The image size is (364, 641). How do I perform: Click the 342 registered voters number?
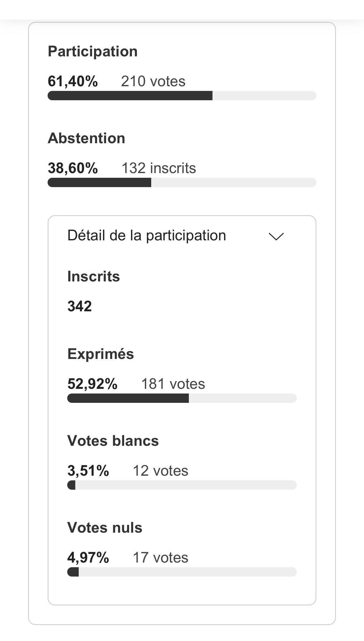[80, 306]
